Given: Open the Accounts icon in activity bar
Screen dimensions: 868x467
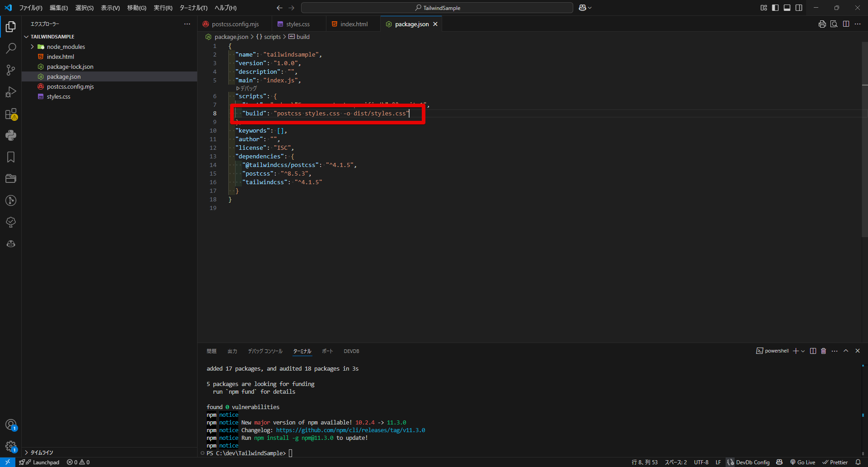Looking at the screenshot, I should 11,425.
